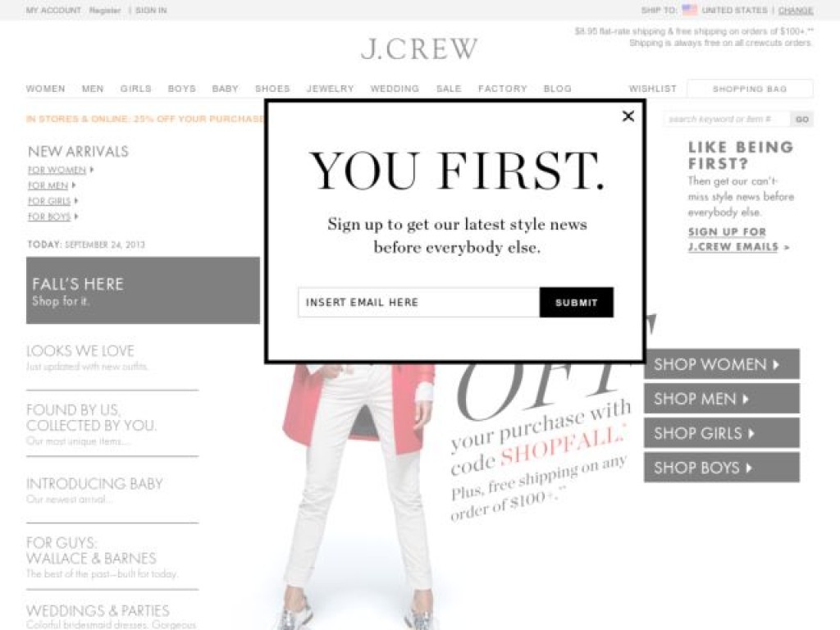
Task: Open the Sign In link
Action: click(x=151, y=10)
